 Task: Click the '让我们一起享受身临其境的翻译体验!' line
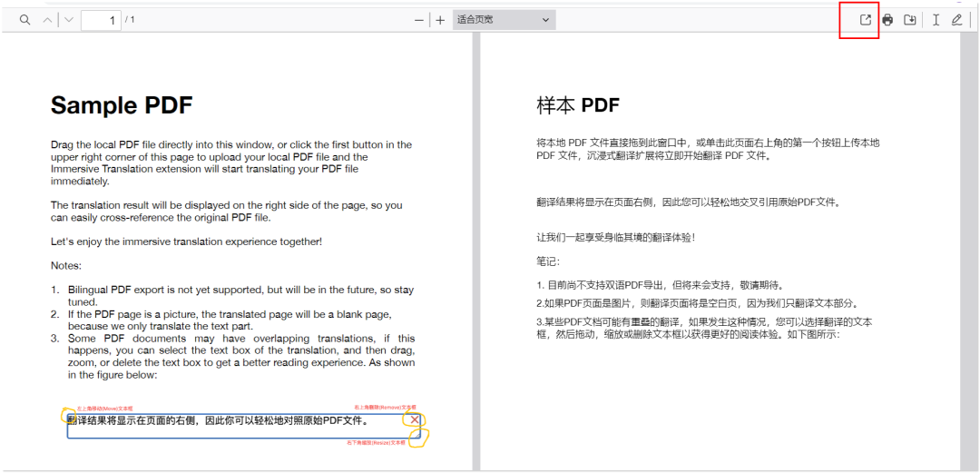coord(615,237)
